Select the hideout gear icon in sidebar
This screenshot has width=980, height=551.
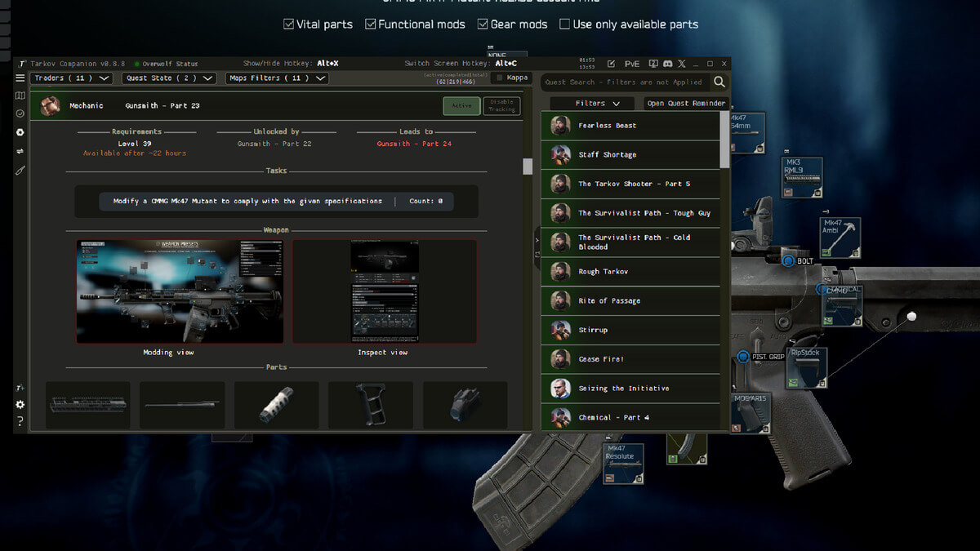pyautogui.click(x=20, y=132)
